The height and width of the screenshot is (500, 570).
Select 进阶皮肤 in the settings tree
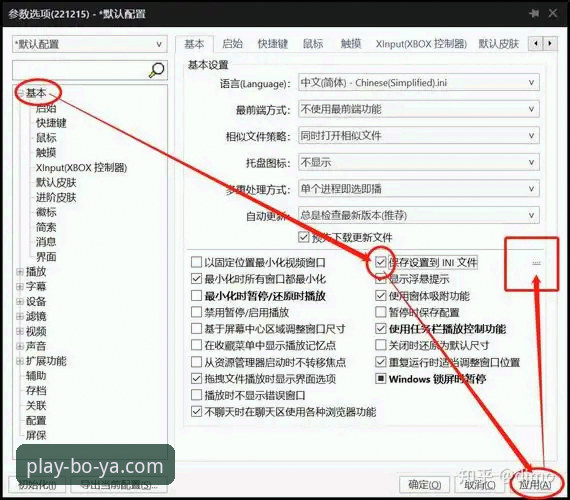(56, 197)
